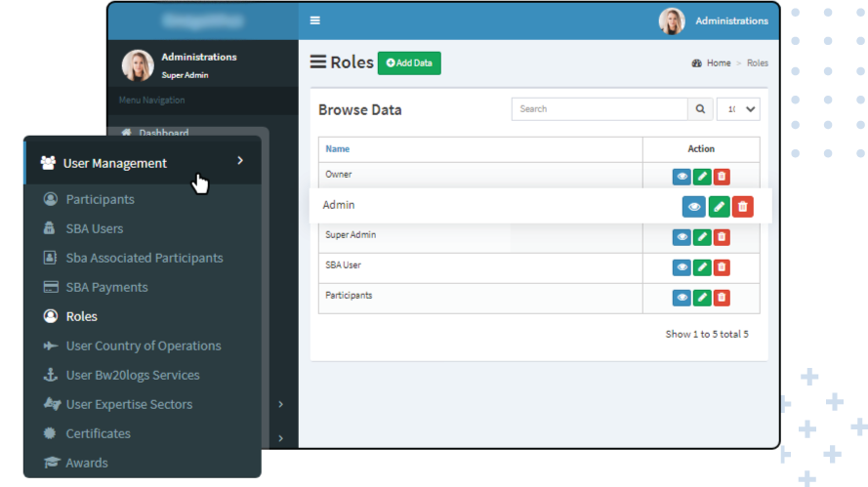
Task: Select SBA Payments in the sidebar
Action: (x=106, y=287)
